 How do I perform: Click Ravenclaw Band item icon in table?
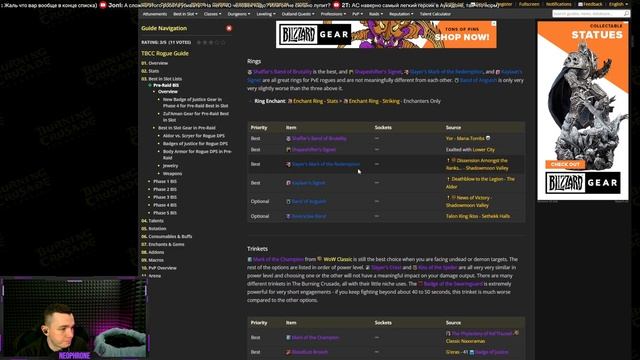pos(288,216)
